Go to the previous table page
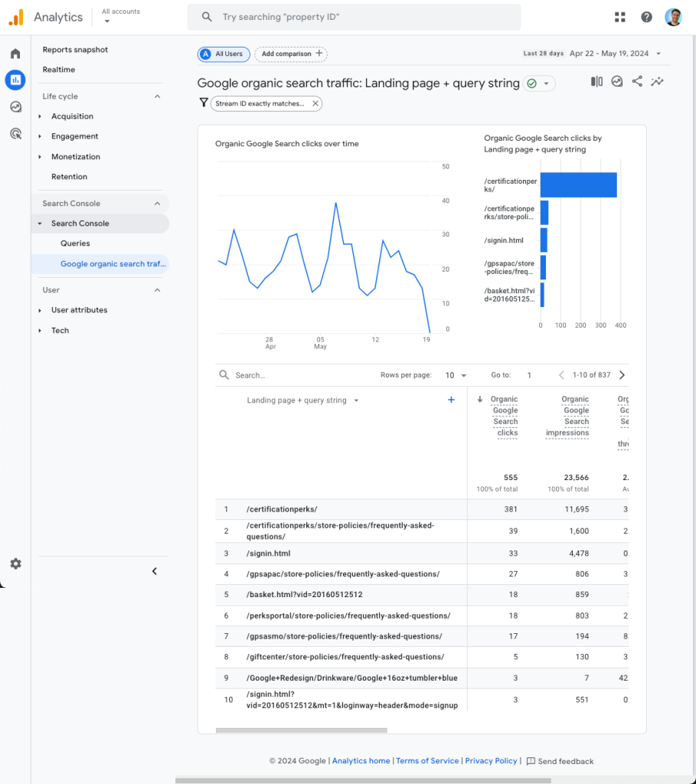This screenshot has height=784, width=696. click(561, 375)
